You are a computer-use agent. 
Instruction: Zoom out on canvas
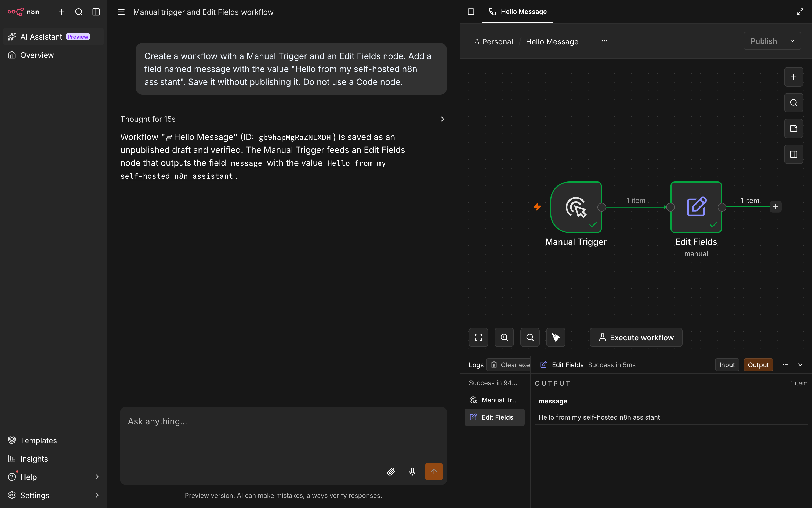coord(530,337)
